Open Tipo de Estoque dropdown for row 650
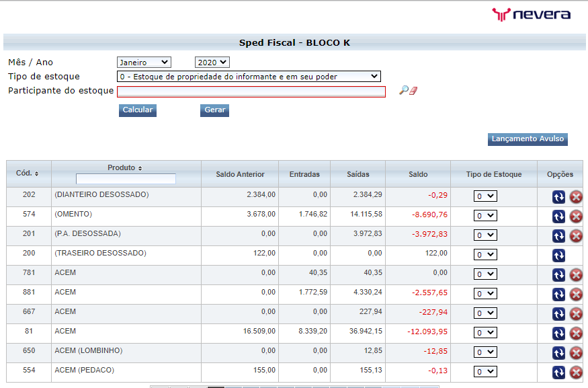 [485, 352]
